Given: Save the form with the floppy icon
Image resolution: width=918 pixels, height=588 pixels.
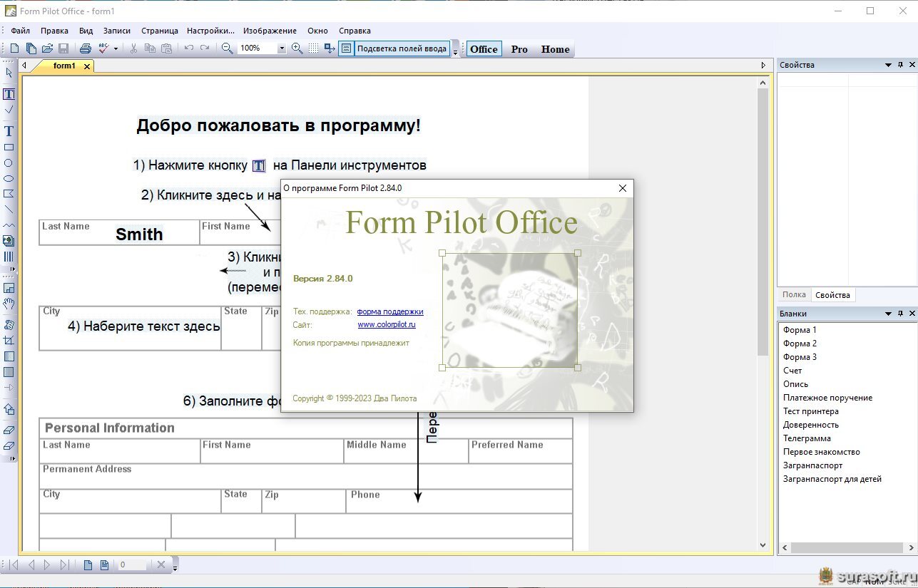Looking at the screenshot, I should (x=63, y=48).
